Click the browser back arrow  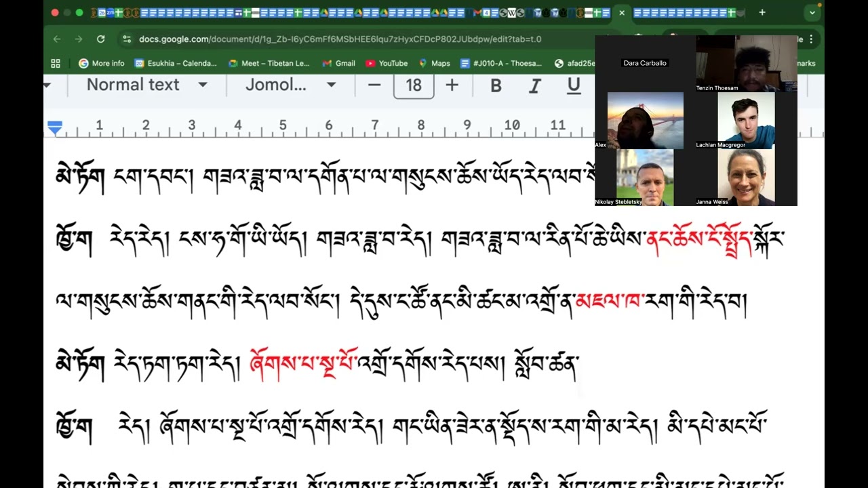coord(57,39)
